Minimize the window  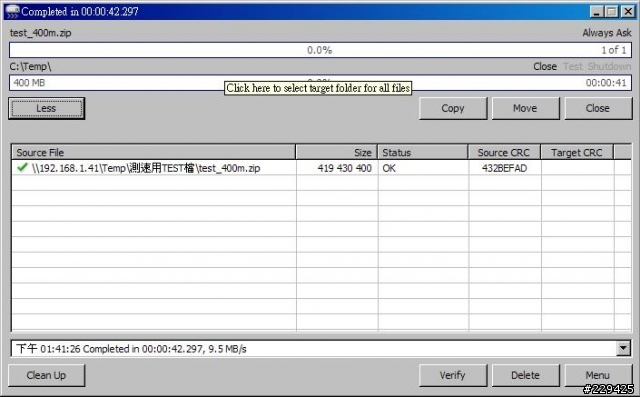[x=597, y=11]
